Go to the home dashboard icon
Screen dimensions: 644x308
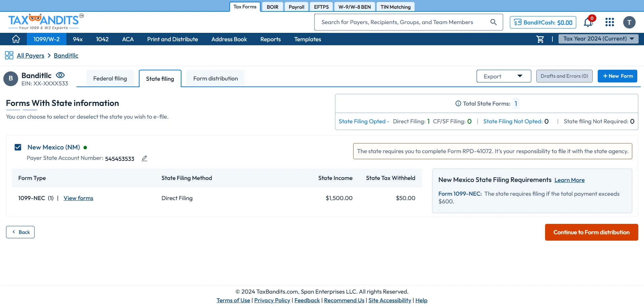(x=16, y=39)
